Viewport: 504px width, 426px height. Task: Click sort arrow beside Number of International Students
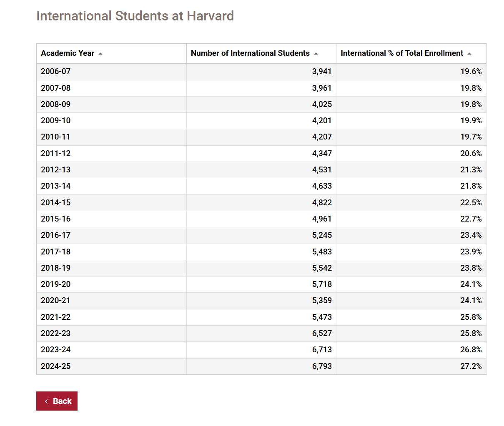coord(316,54)
